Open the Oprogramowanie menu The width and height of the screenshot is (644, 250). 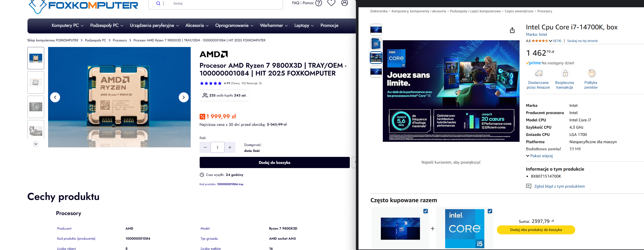click(x=234, y=25)
